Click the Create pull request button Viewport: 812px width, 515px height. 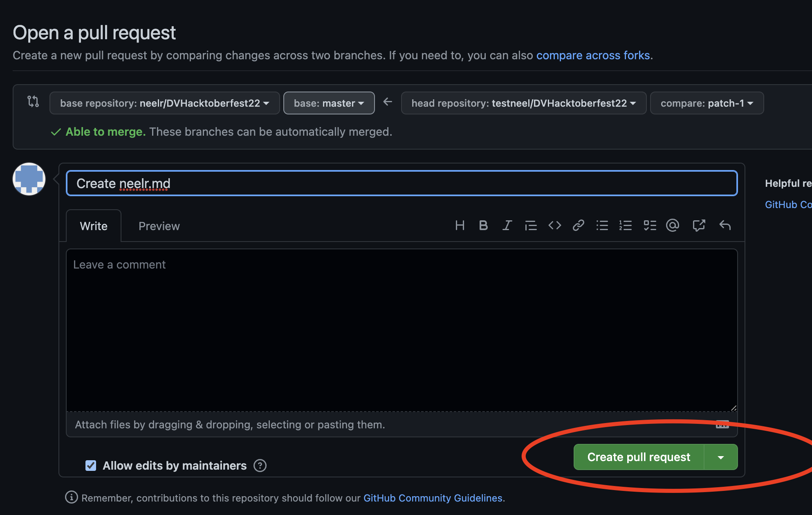pyautogui.click(x=639, y=457)
